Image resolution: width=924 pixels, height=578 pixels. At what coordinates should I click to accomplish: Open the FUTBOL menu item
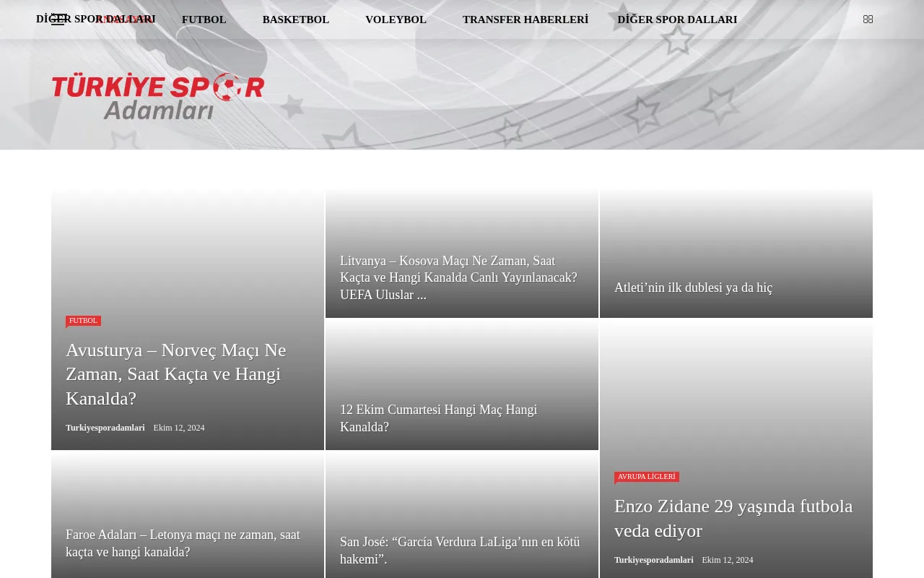point(204,20)
